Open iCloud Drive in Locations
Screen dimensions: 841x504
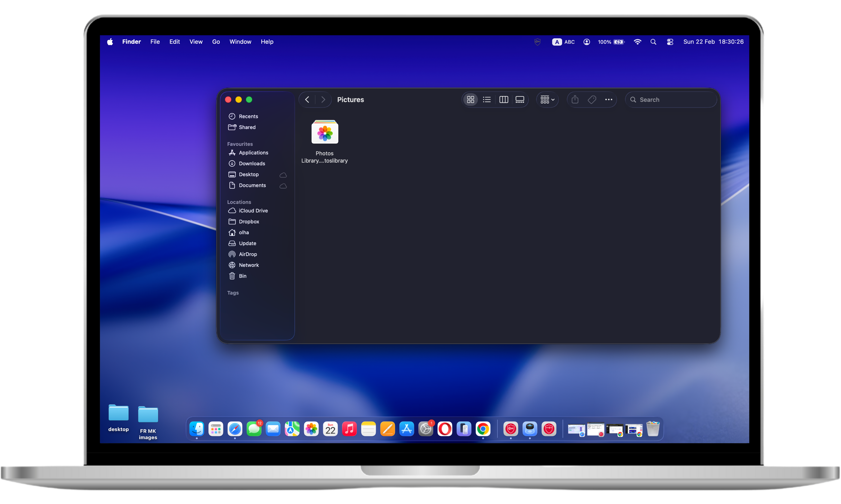pyautogui.click(x=253, y=211)
